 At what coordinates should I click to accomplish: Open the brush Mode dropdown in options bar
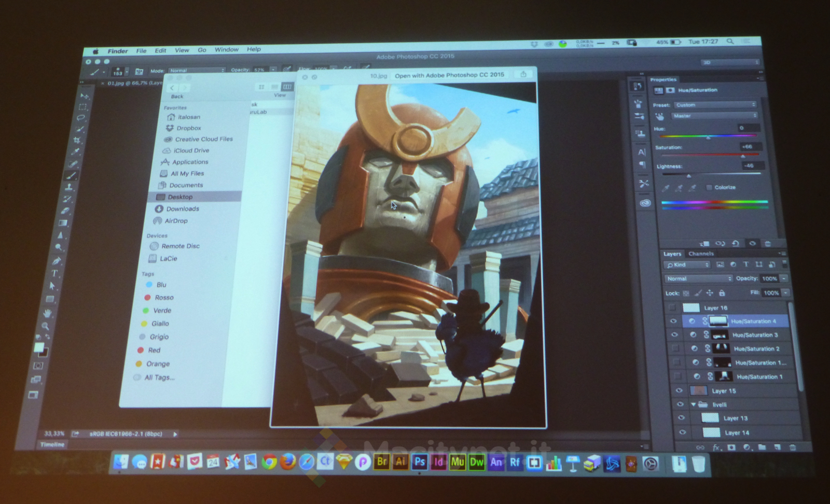(197, 70)
